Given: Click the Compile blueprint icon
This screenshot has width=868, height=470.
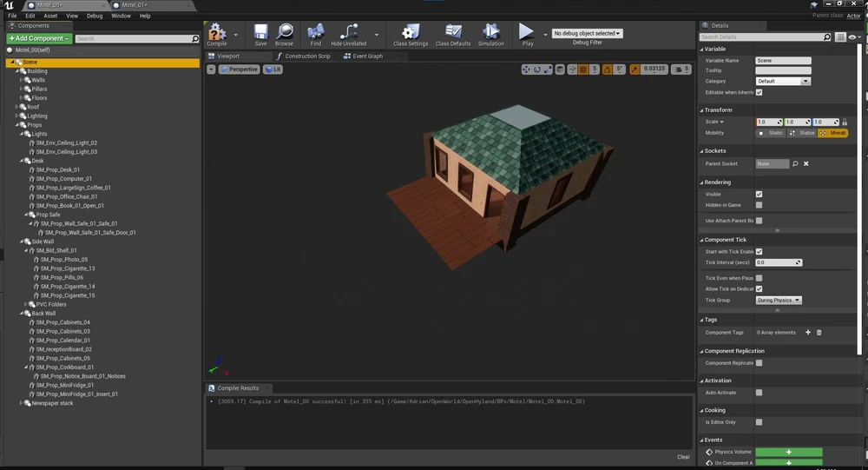Looking at the screenshot, I should pyautogui.click(x=216, y=34).
